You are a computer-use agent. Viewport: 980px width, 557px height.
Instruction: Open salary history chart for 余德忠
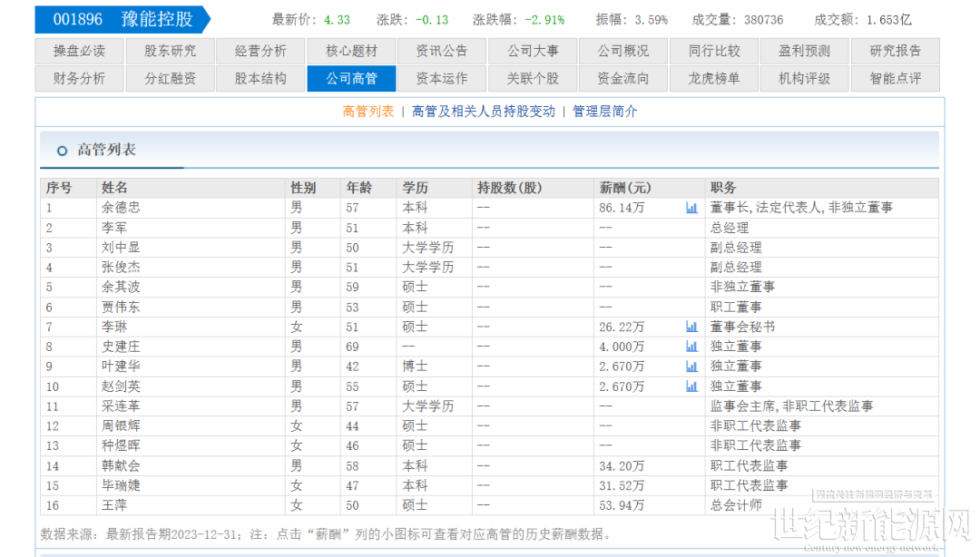click(691, 208)
